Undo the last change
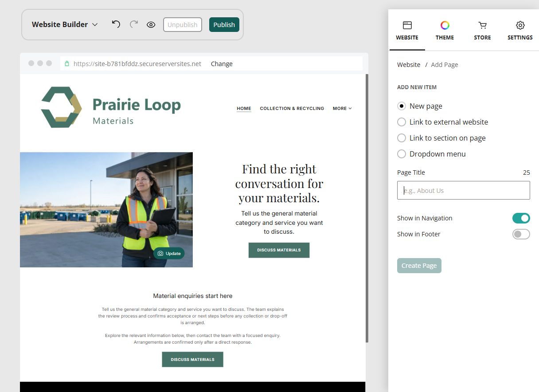The width and height of the screenshot is (539, 392). pos(116,24)
